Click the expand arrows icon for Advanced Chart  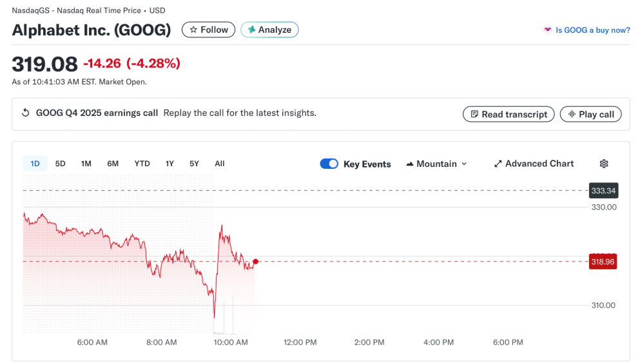pyautogui.click(x=498, y=164)
